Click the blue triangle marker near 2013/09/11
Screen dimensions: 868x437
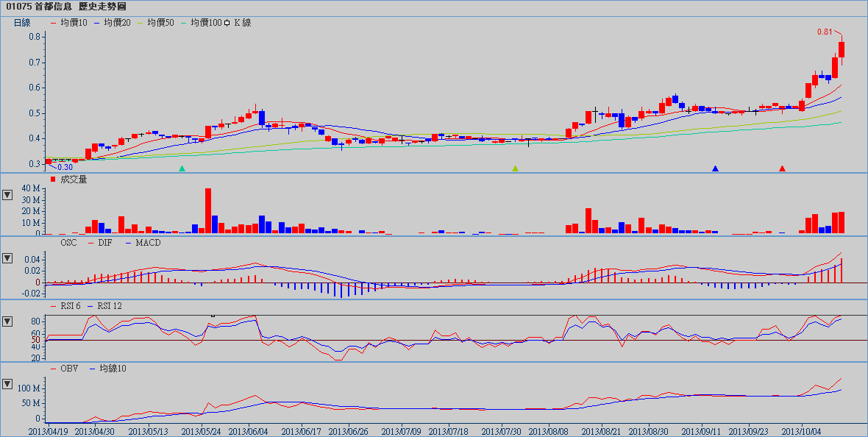(715, 168)
